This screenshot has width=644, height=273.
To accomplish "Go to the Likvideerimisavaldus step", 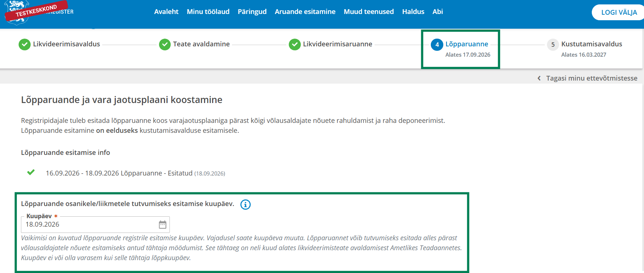I will (67, 44).
